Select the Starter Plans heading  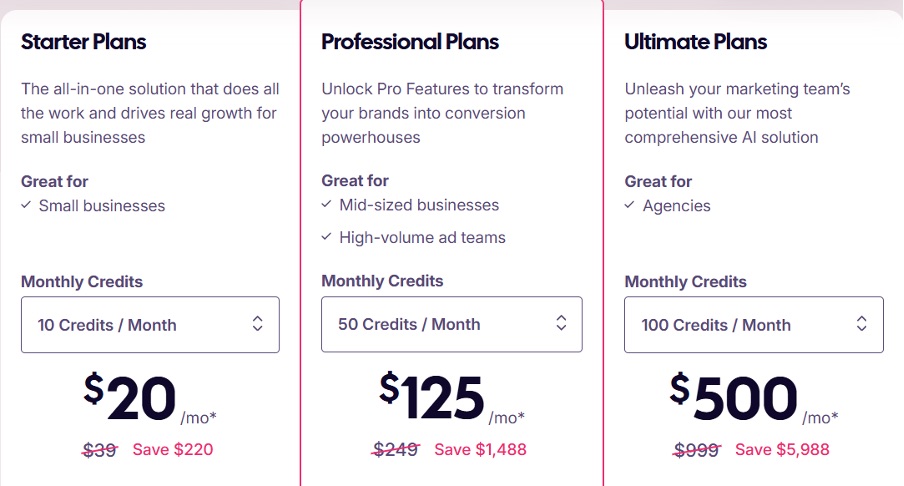(x=84, y=42)
